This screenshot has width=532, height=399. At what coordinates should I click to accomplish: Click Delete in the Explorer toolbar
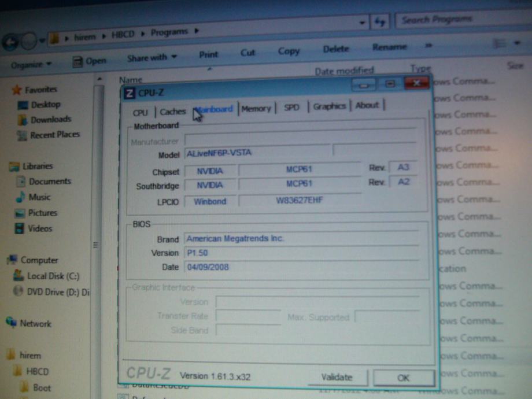[x=335, y=49]
